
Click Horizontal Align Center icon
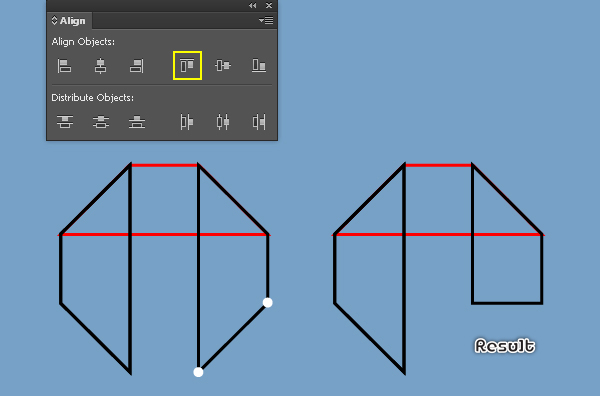pyautogui.click(x=100, y=65)
